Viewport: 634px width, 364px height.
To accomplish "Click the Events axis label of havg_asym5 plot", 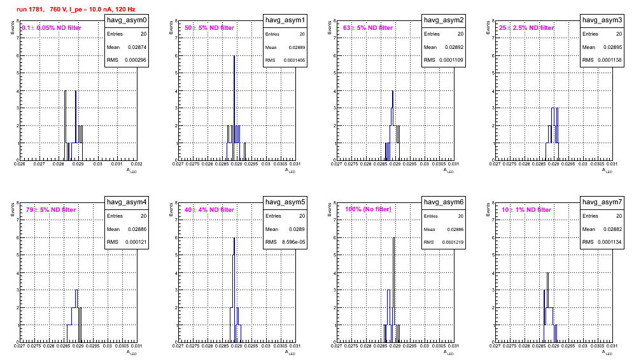I will (171, 209).
